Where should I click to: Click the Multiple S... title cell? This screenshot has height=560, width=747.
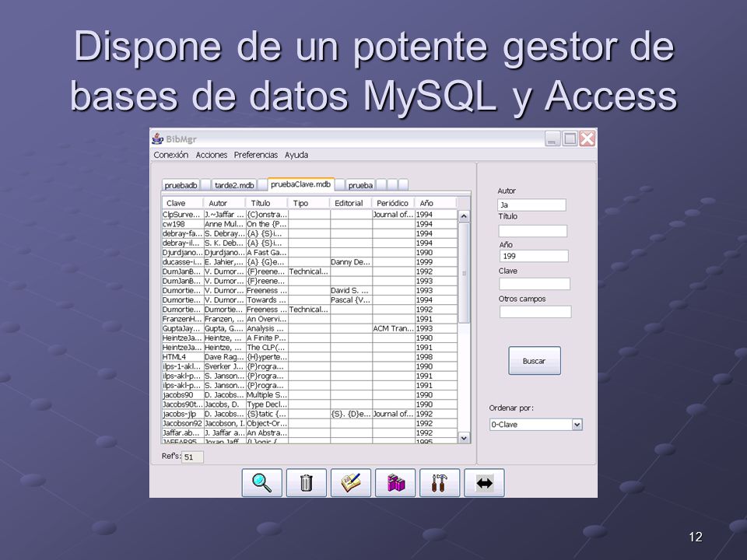tap(267, 395)
